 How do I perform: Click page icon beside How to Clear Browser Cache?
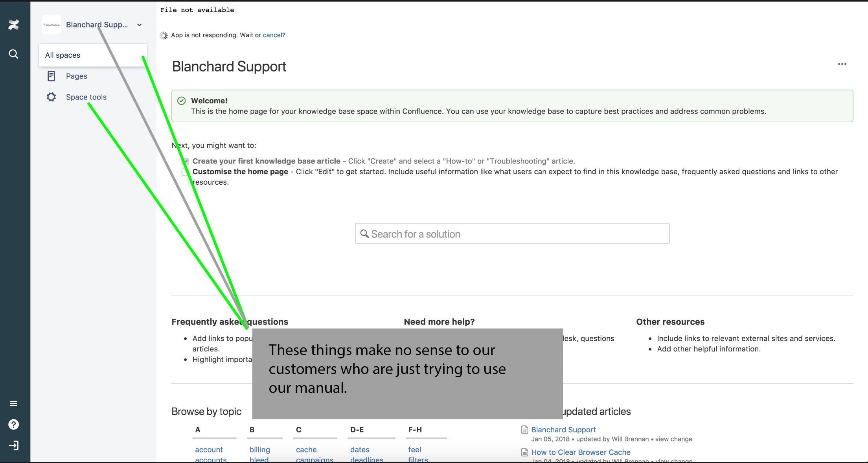(524, 452)
